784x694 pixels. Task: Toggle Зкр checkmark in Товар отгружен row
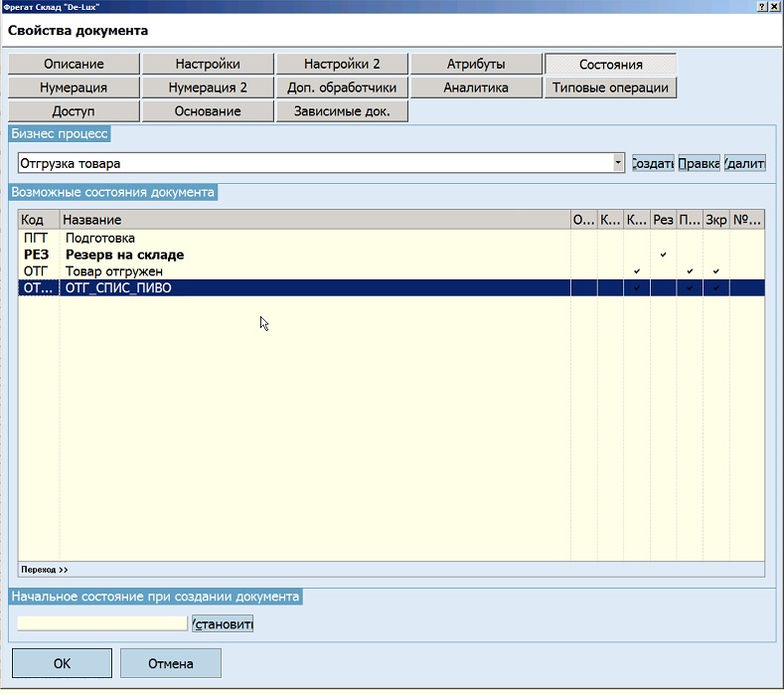716,271
